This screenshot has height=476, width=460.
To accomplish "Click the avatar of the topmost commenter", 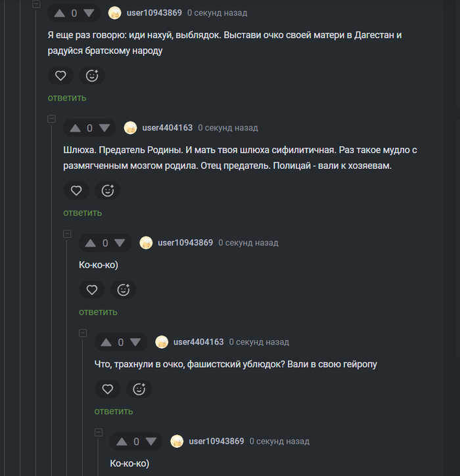I will pyautogui.click(x=115, y=13).
